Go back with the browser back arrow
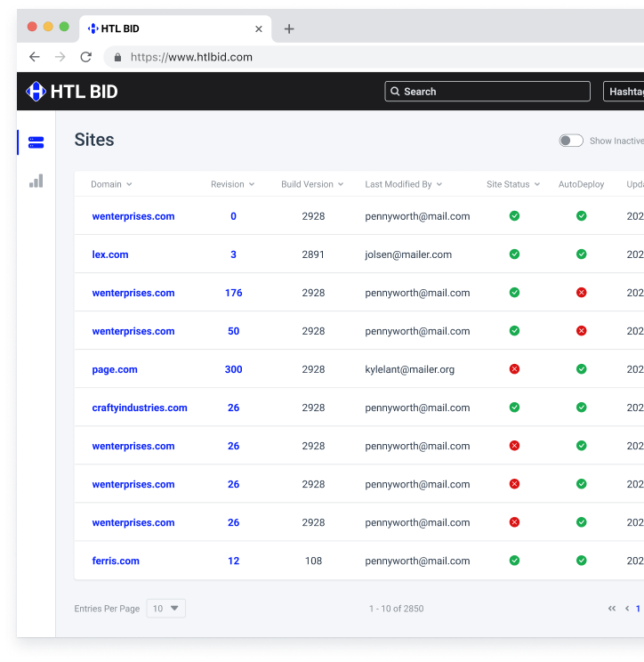 tap(35, 57)
